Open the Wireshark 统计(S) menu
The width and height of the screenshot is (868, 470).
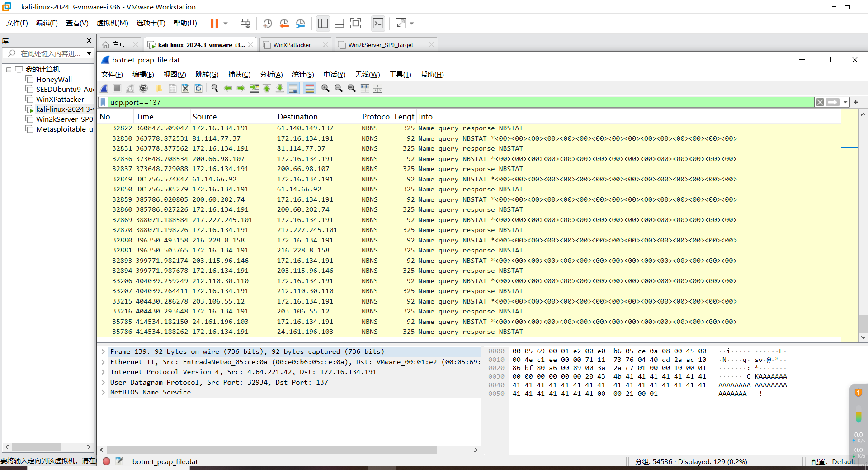click(303, 75)
